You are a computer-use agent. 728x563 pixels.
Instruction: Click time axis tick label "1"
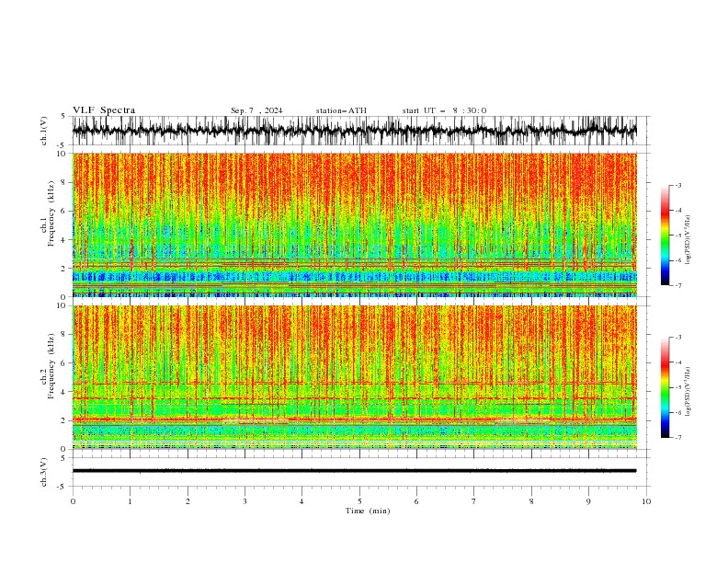tap(130, 501)
